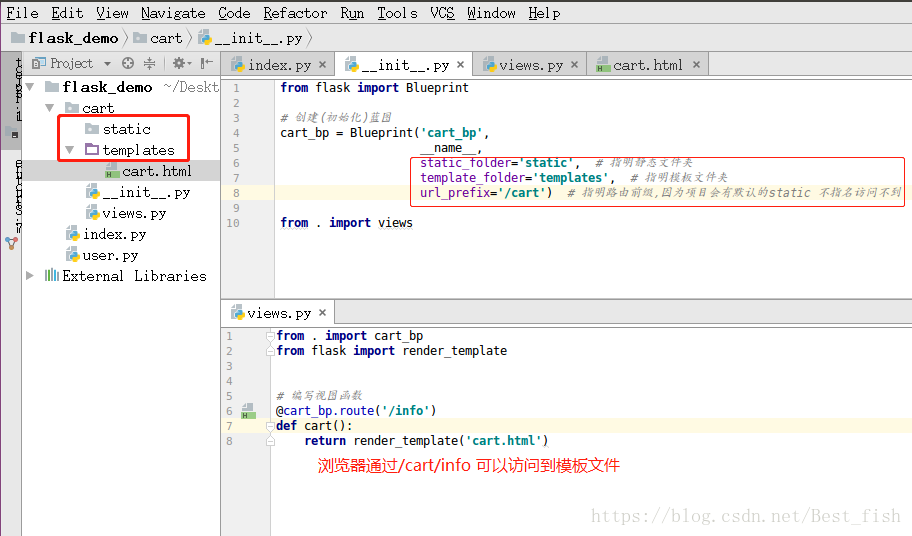Image resolution: width=912 pixels, height=536 pixels.
Task: Click index.py Python file icon in tree
Action: [x=73, y=234]
